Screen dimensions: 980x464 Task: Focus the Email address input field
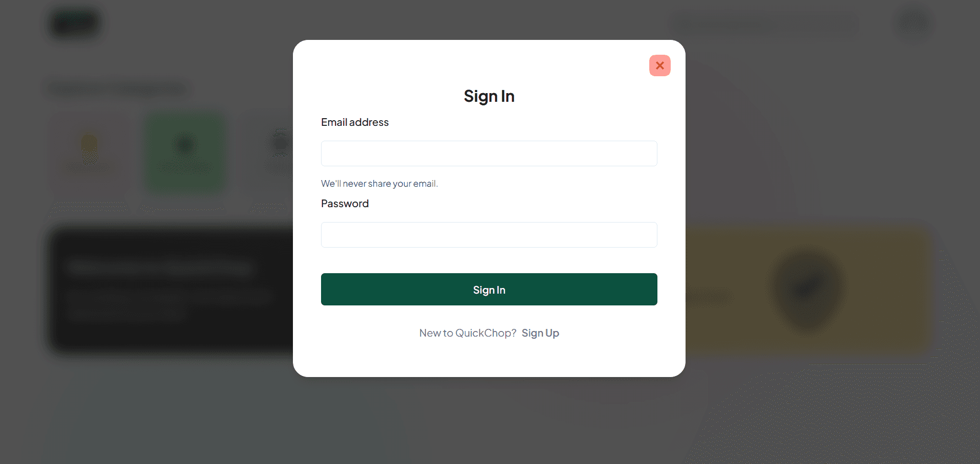click(489, 153)
